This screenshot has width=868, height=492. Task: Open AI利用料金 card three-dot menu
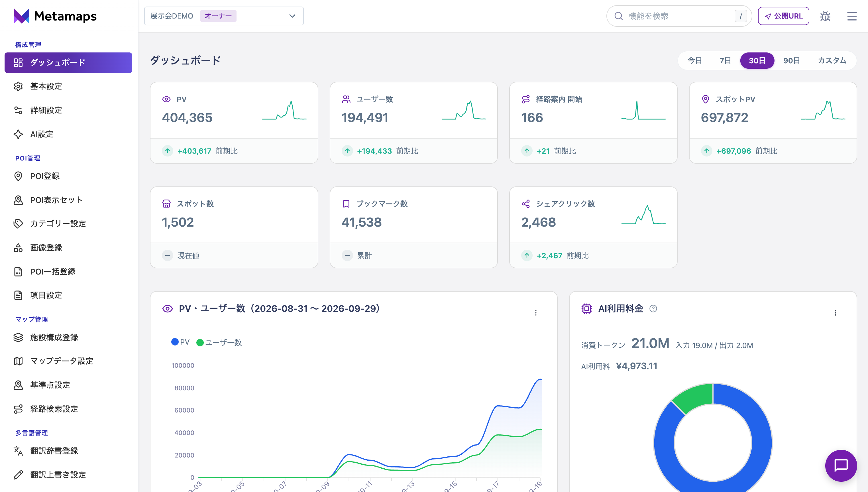[835, 313]
